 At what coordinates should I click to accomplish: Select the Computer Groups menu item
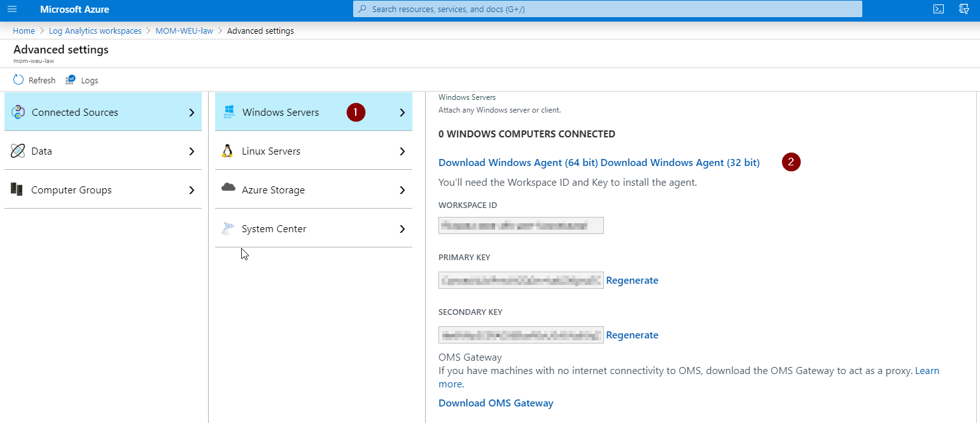click(x=103, y=190)
